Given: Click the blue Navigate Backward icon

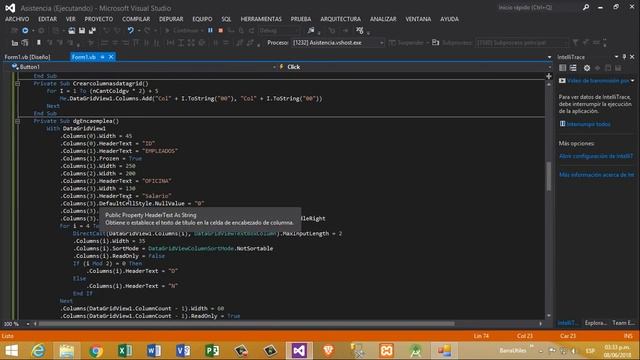Looking at the screenshot, I should 25,31.
